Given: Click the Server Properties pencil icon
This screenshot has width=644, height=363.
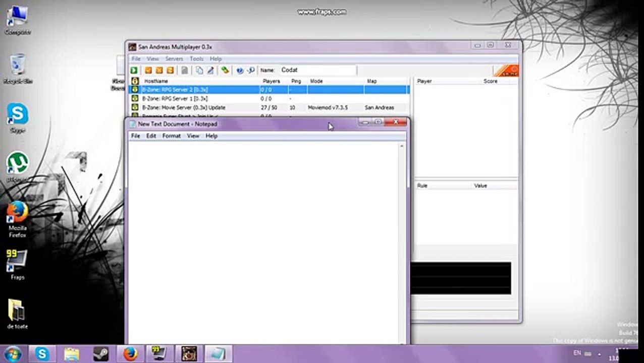Looking at the screenshot, I should pos(210,71).
